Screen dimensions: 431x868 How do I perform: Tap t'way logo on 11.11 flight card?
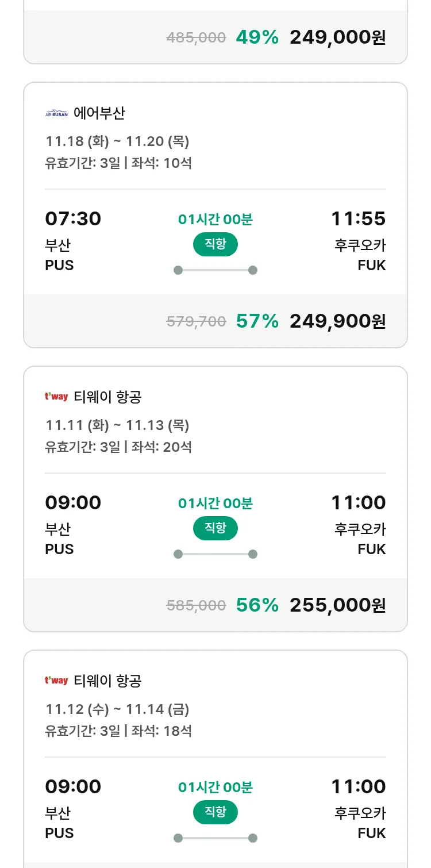pyautogui.click(x=56, y=397)
